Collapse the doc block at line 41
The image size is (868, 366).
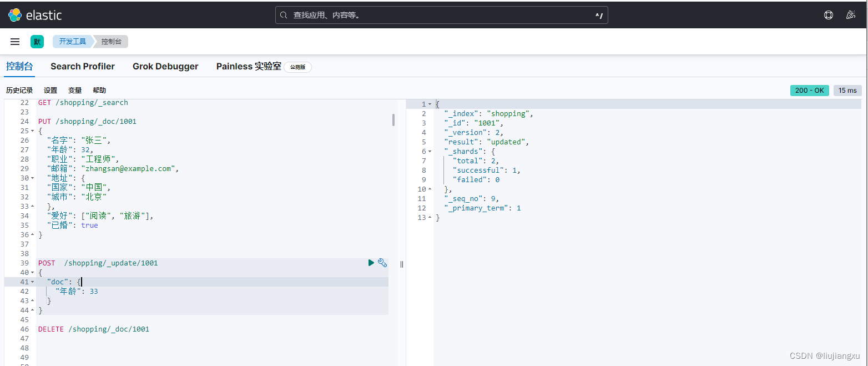click(x=32, y=282)
